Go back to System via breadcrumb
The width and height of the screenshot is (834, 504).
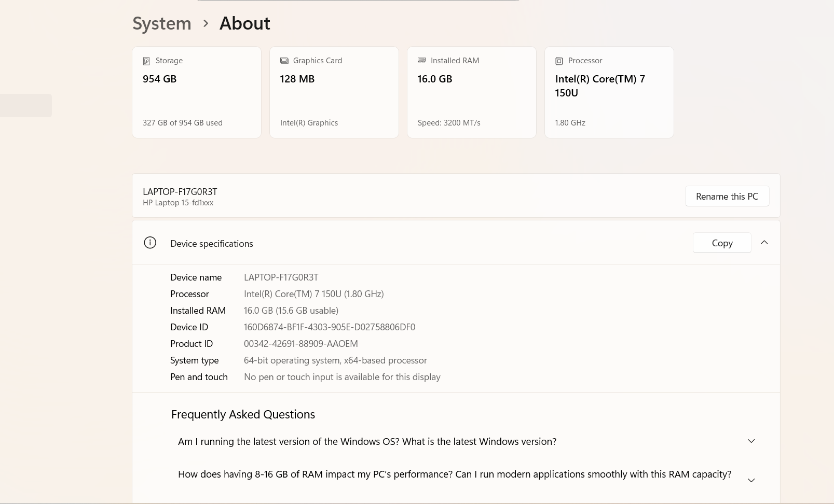pos(162,23)
